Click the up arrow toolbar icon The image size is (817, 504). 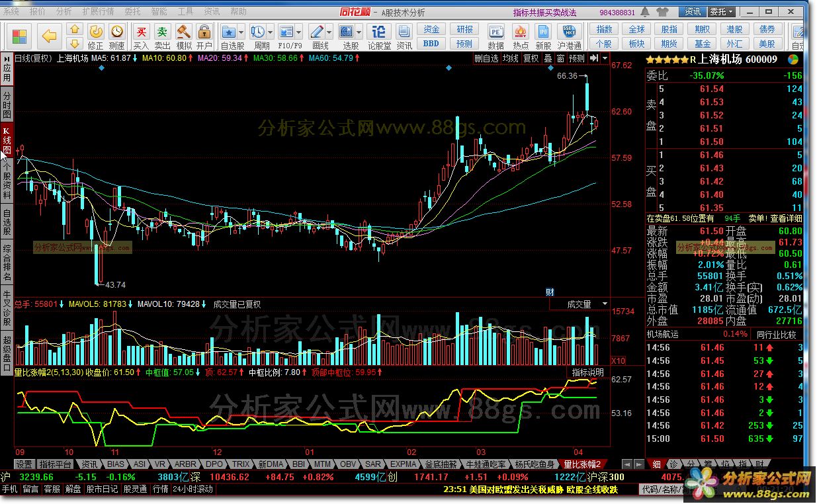[x=75, y=30]
